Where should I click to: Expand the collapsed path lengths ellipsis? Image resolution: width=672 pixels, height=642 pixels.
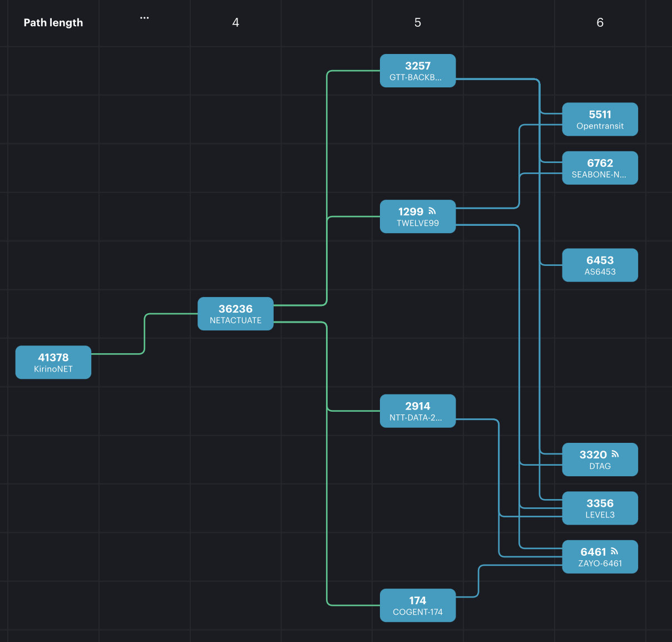tap(144, 18)
